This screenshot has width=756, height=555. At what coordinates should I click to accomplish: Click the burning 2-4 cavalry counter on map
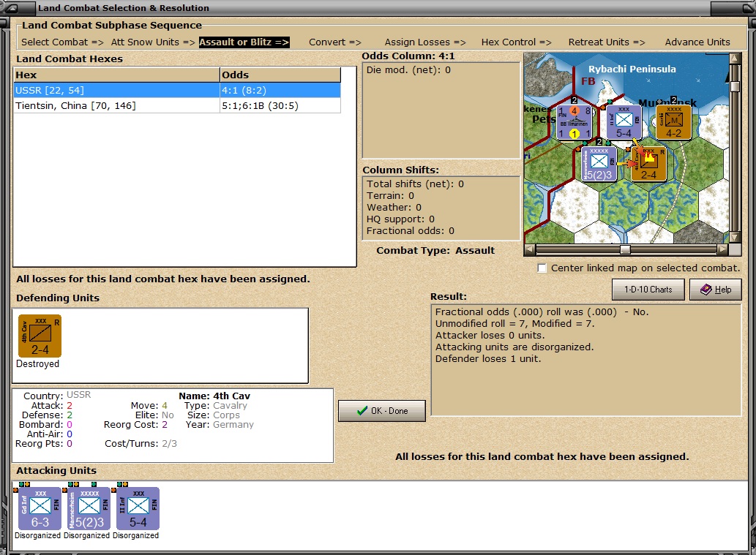click(x=648, y=165)
